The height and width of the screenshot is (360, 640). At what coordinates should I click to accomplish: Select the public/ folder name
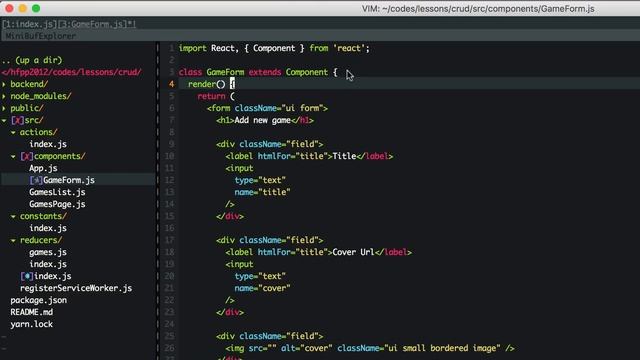pos(27,108)
